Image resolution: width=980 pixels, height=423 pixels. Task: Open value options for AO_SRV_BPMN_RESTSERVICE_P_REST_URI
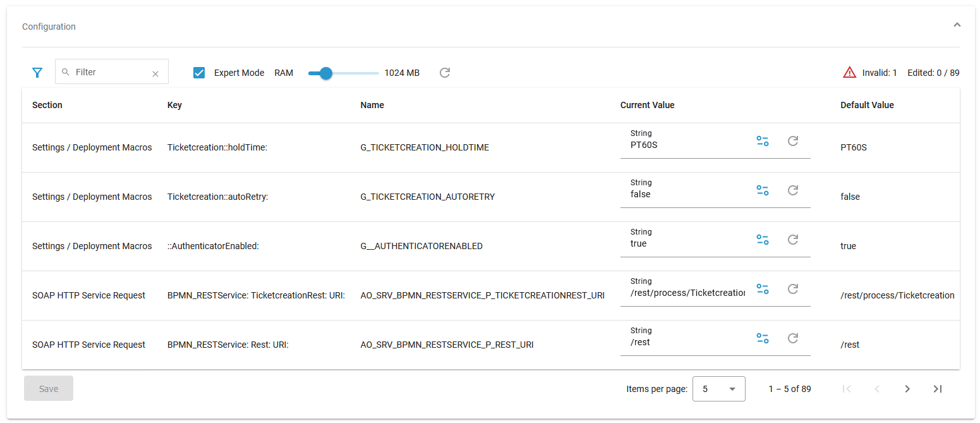[762, 338]
